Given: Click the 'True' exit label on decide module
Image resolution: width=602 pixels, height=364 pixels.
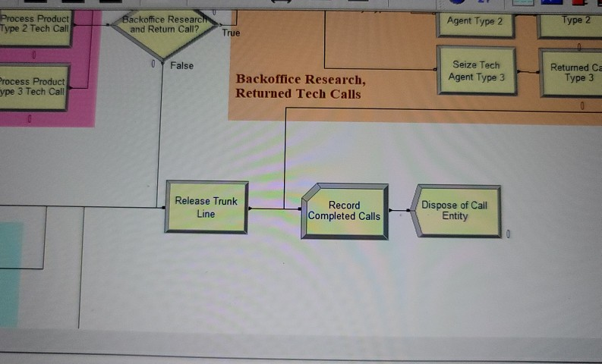Looking at the screenshot, I should (x=231, y=33).
